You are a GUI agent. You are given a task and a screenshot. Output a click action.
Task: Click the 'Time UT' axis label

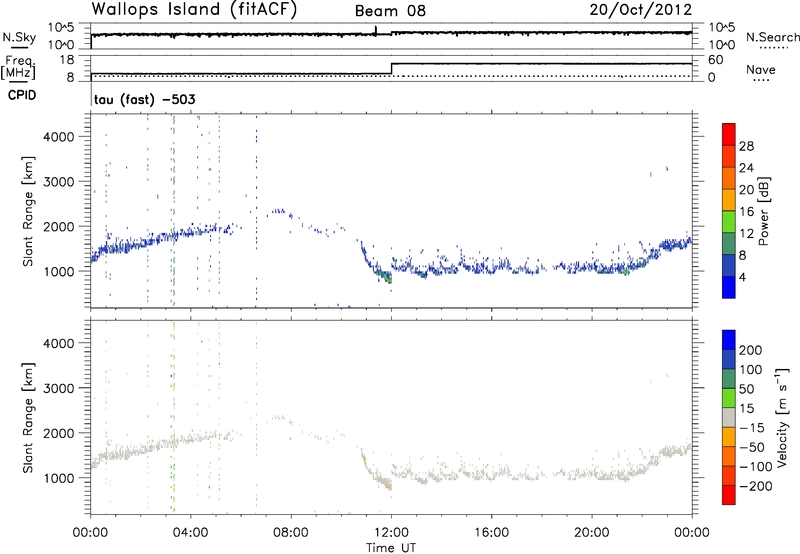tap(391, 548)
